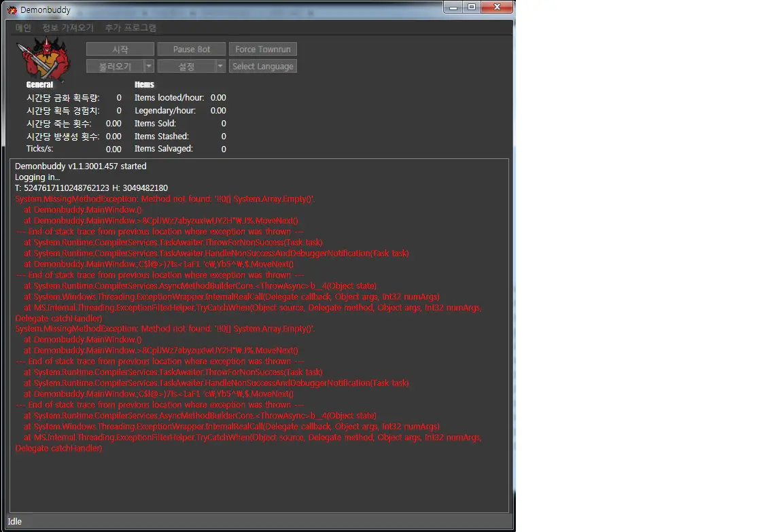Maximize the Demonbuddy window

click(x=472, y=7)
